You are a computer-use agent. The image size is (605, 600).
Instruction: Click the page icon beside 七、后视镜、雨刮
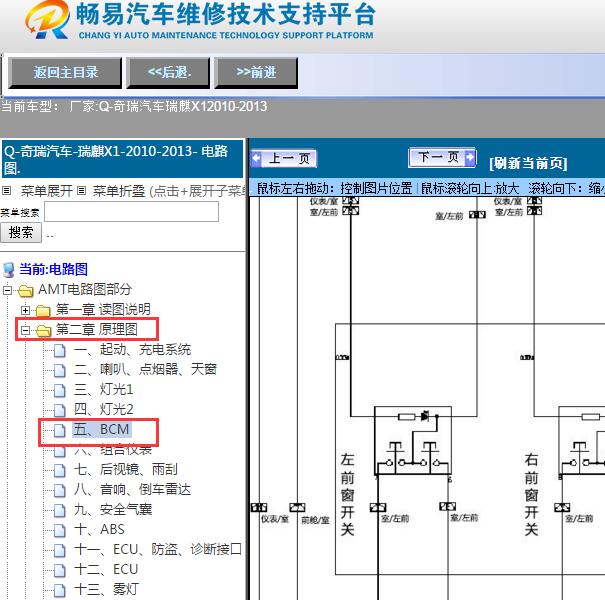coord(59,471)
